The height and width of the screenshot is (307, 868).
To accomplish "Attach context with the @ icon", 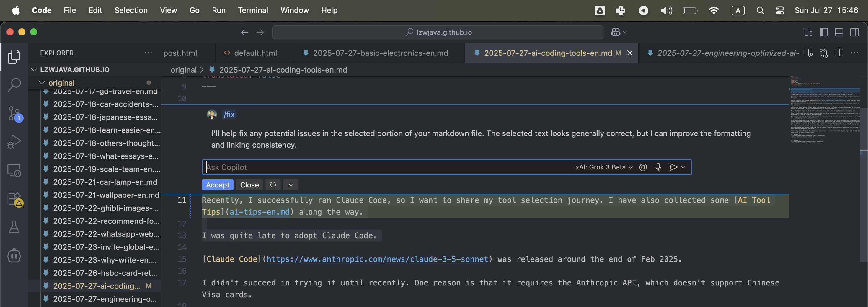I will coord(643,167).
